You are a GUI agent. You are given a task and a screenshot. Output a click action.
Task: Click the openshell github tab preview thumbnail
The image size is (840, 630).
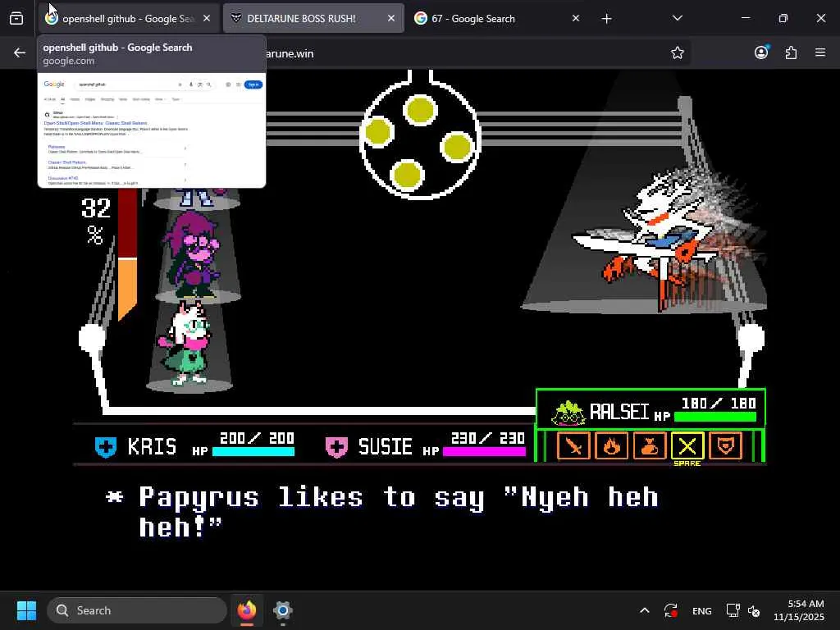(152, 130)
